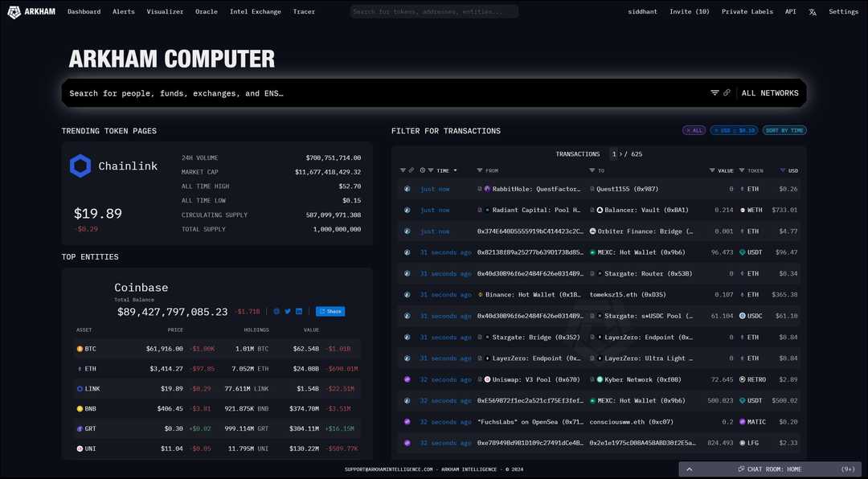Screen dimensions: 868x479
Task: Open the ALL NETWORKS selector
Action: [770, 92]
